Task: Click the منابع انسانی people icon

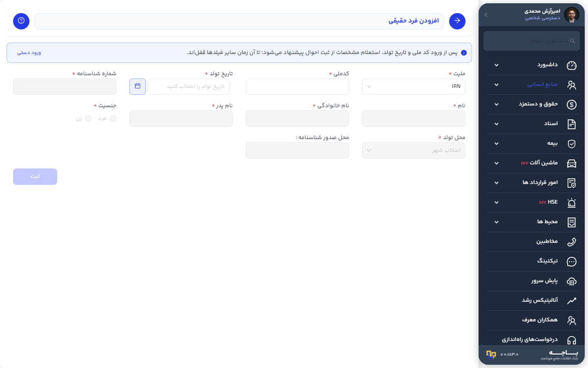Action: coord(572,85)
